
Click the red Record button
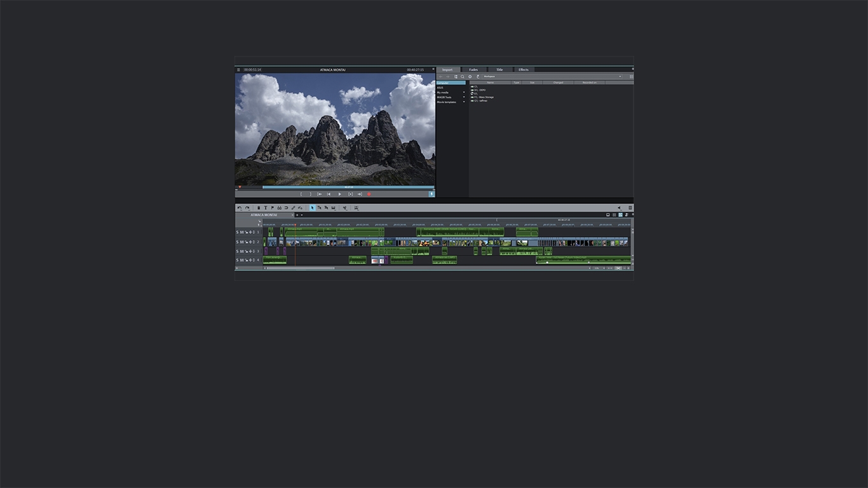[369, 194]
